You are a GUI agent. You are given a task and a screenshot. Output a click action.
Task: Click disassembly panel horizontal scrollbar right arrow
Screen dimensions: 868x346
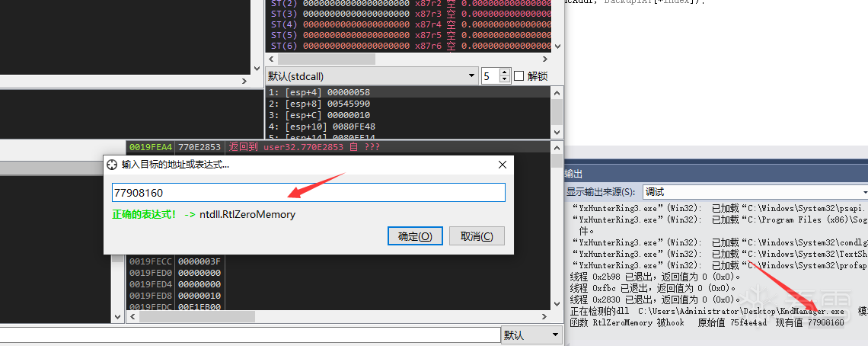245,81
